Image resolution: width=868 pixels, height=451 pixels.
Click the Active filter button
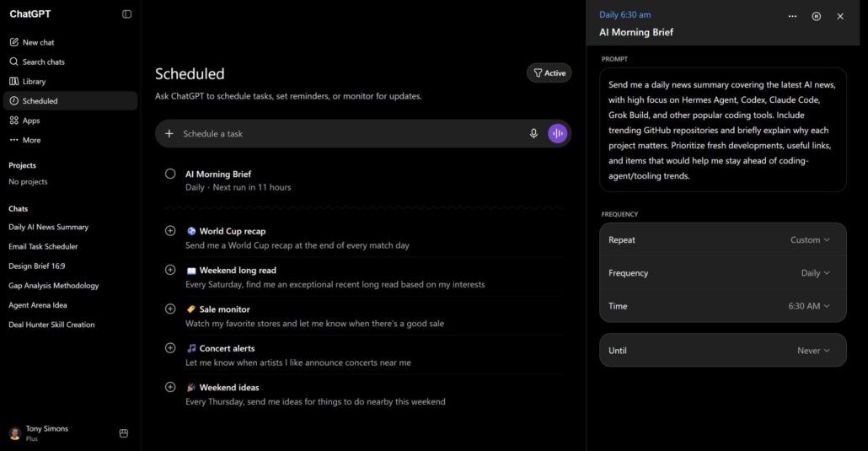[x=549, y=73]
